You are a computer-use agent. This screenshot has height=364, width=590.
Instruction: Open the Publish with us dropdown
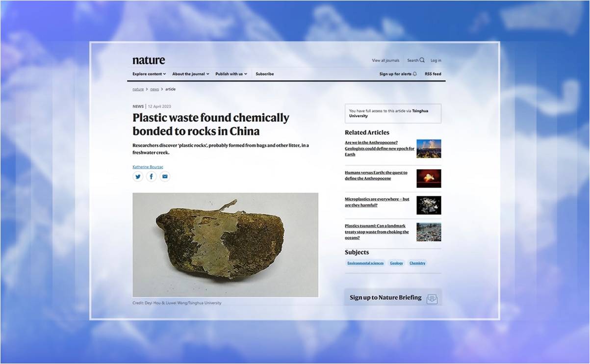click(231, 74)
